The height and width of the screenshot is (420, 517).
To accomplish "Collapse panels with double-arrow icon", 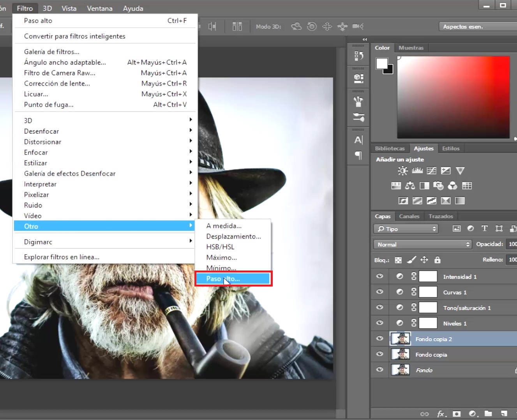I will click(365, 39).
